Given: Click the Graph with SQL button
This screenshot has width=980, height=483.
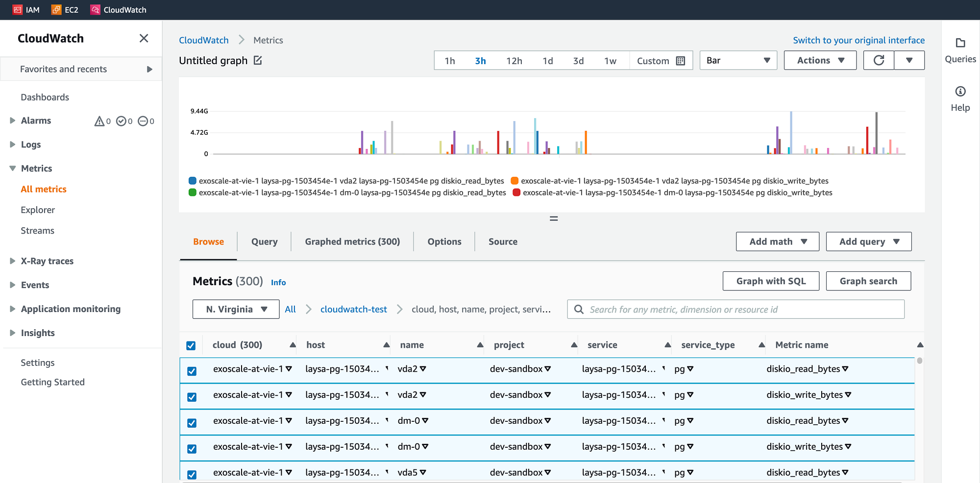Looking at the screenshot, I should click(770, 281).
